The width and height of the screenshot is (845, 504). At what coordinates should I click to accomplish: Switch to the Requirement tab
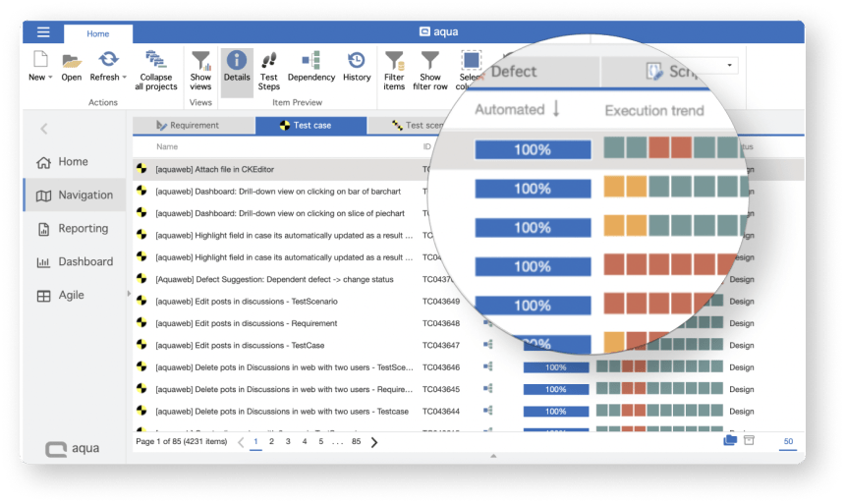coord(194,126)
